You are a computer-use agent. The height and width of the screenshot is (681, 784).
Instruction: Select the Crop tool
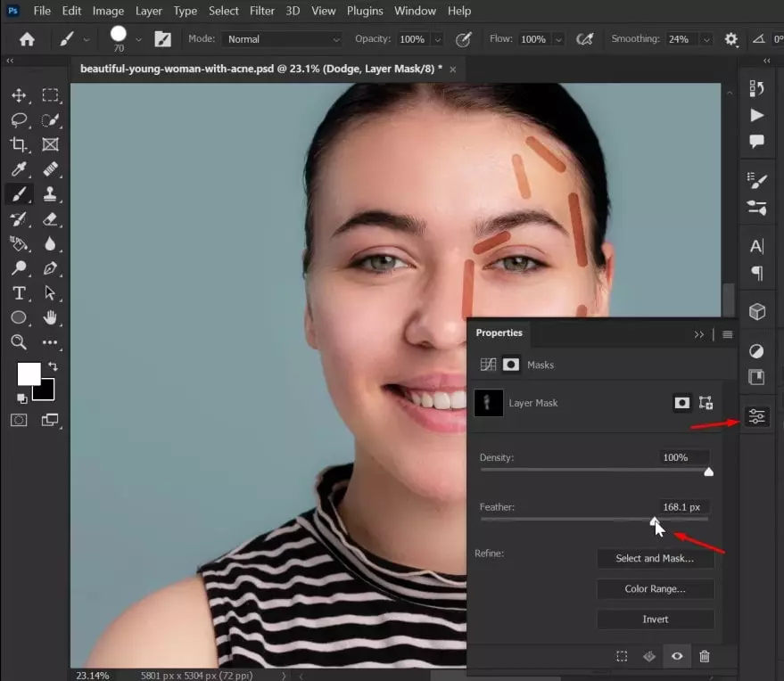(x=19, y=144)
